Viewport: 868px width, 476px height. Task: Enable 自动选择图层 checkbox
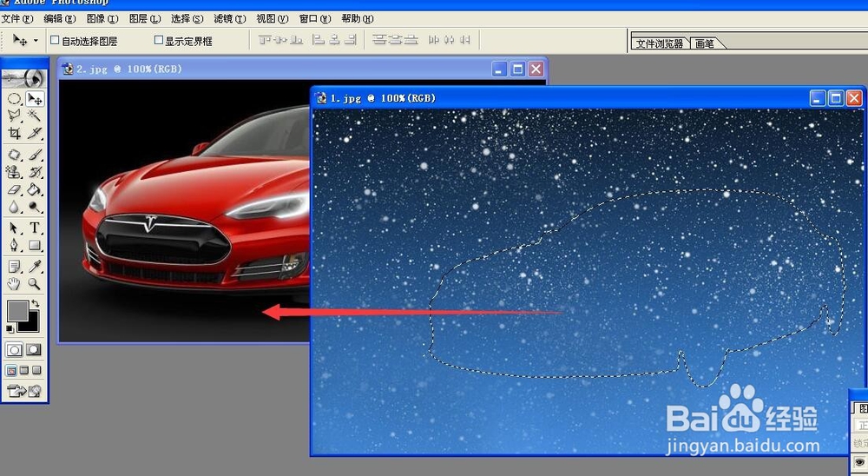(55, 40)
